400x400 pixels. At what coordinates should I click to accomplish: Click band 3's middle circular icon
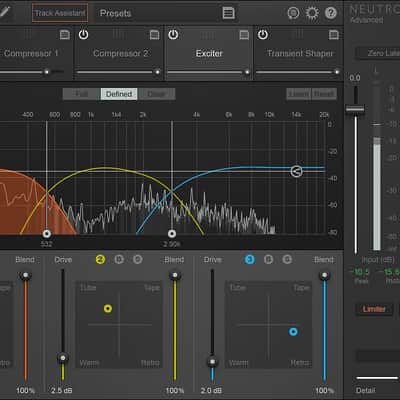tap(268, 259)
